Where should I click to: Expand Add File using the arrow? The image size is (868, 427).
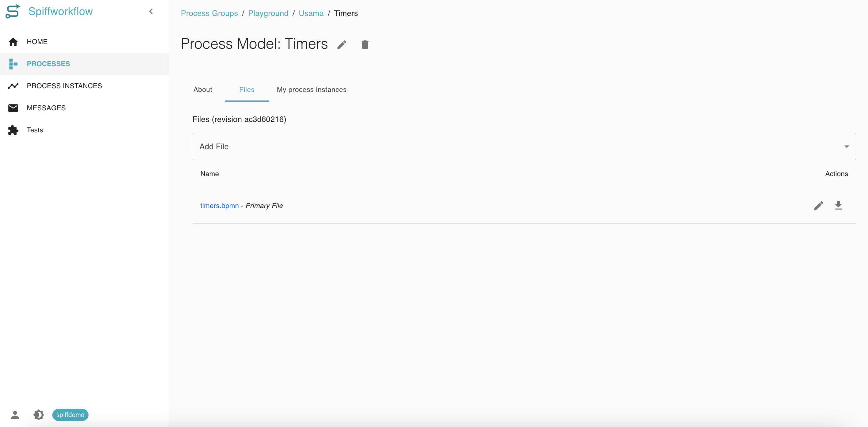tap(847, 147)
